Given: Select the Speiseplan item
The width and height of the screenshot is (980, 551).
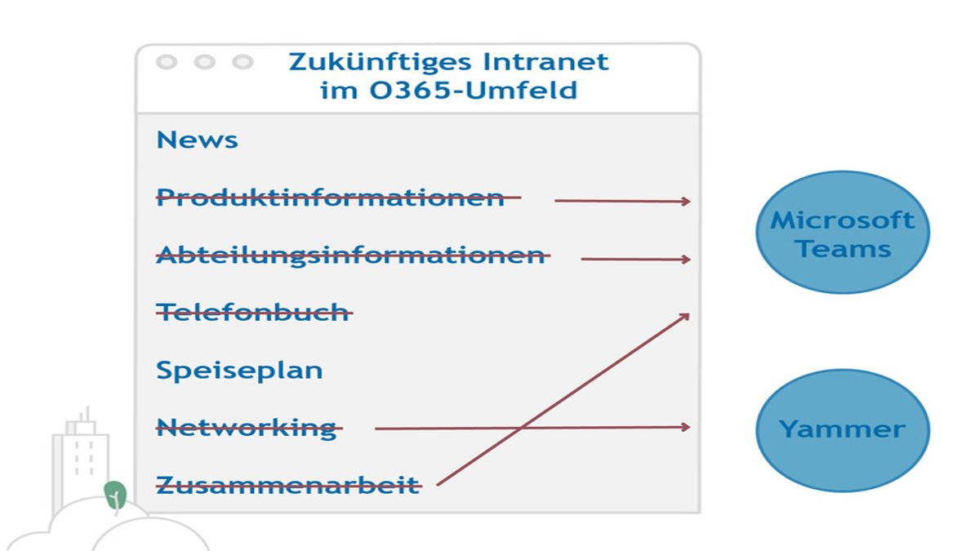Looking at the screenshot, I should click(x=239, y=370).
